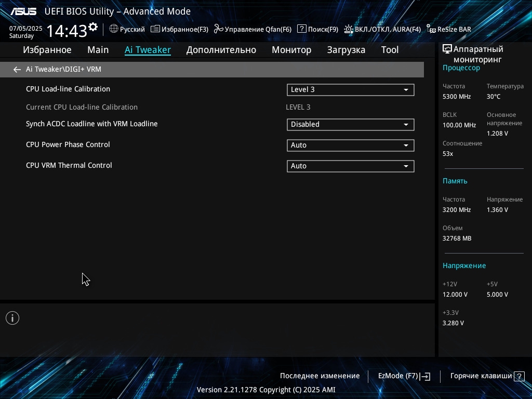Click the hardware monitor icon
The width and height of the screenshot is (532, 399).
pos(447,49)
